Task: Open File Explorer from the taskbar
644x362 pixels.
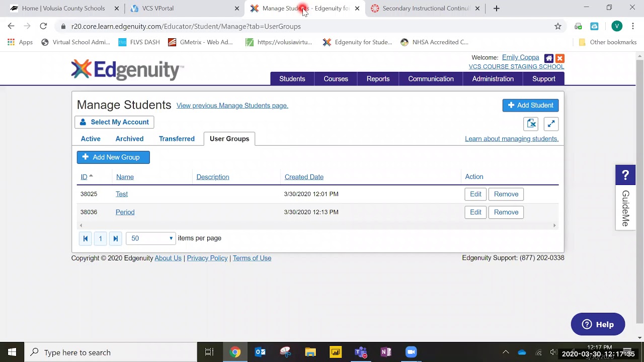Action: [310, 352]
